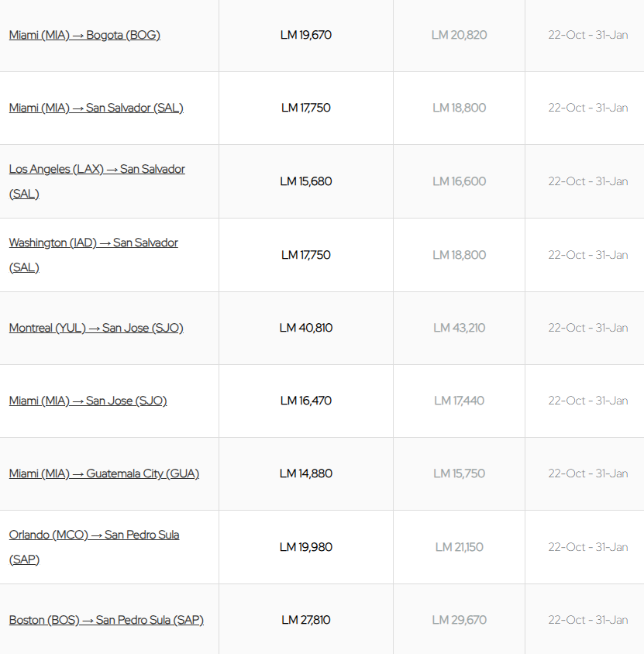Open Montreal (YUL) → San Jose (SJO) link
Screen dimensions: 644x654
[96, 328]
